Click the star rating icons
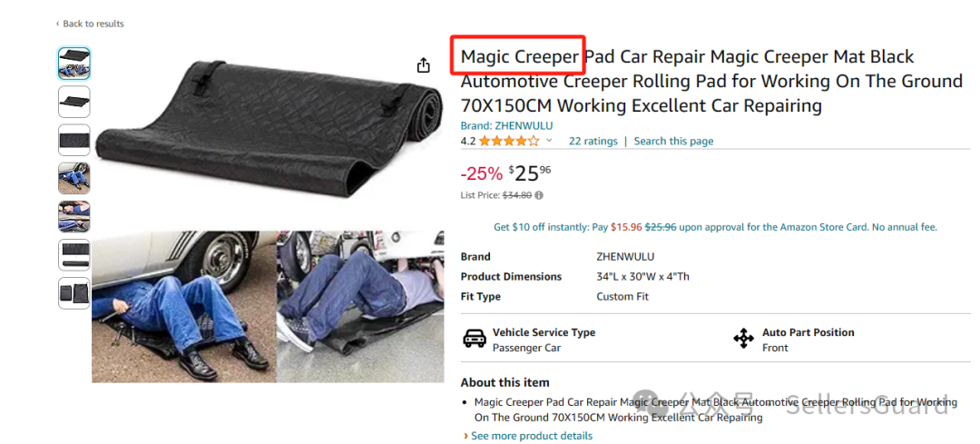 pos(509,142)
